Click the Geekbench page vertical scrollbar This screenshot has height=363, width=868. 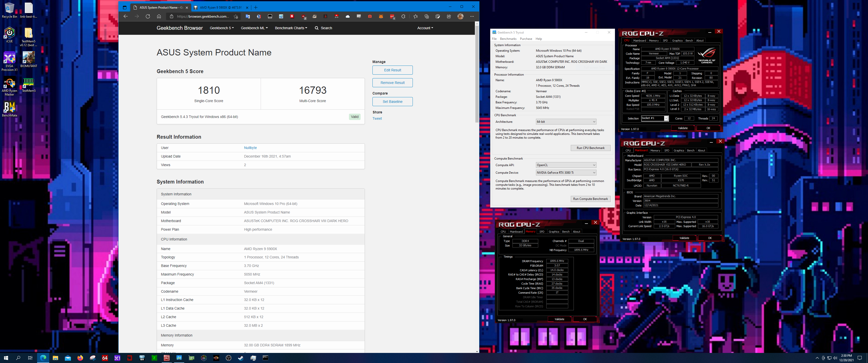477,74
